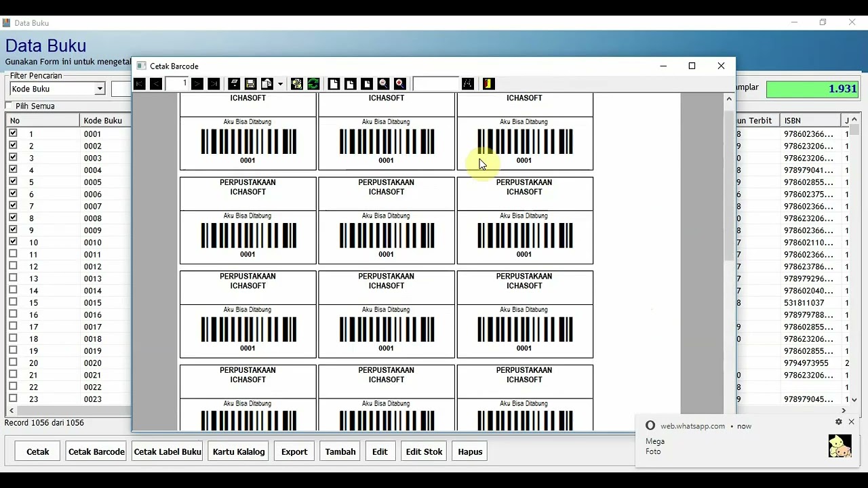Viewport: 868px width, 488px height.
Task: Go to next page in preview toolbar
Action: [197, 84]
